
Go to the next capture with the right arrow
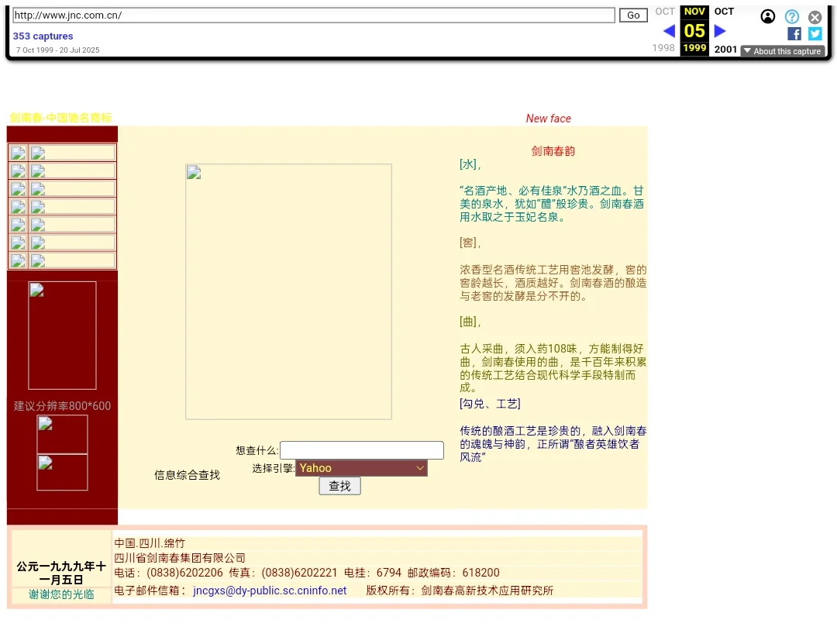720,31
